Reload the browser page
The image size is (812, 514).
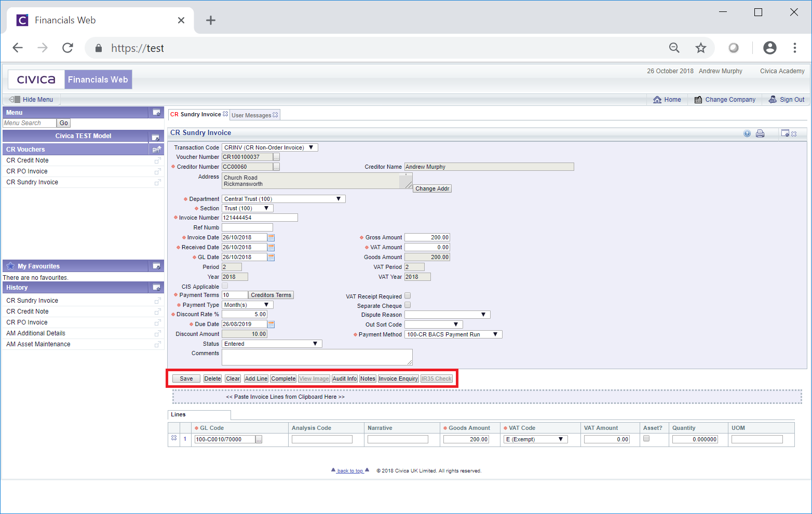pyautogui.click(x=67, y=48)
